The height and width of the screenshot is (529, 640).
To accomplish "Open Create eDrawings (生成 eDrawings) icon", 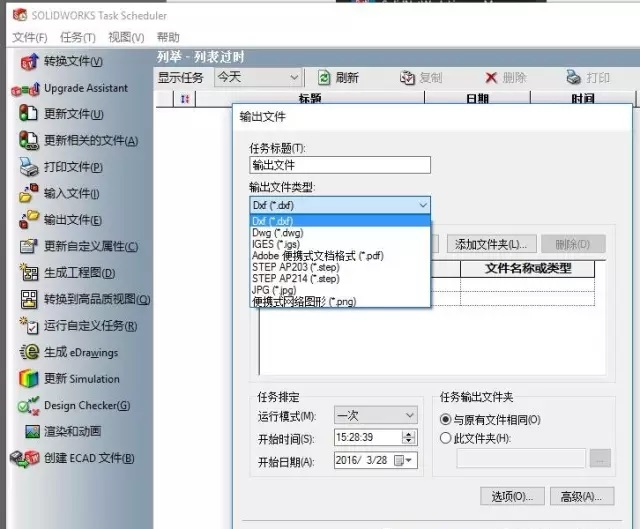I will pyautogui.click(x=29, y=352).
